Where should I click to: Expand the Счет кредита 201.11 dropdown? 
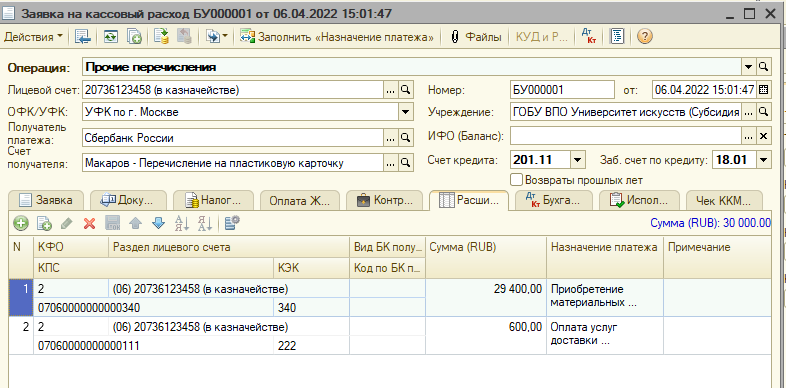coord(578,160)
